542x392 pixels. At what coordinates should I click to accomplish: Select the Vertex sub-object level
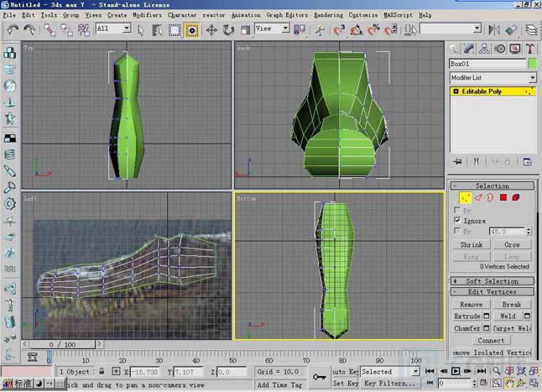click(465, 198)
